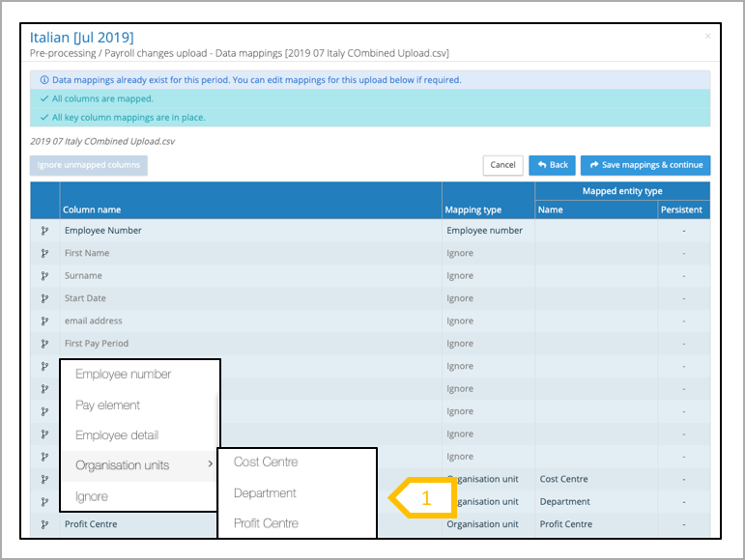745x560 pixels.
Task: Pick Cost Centre from the submenu
Action: pyautogui.click(x=266, y=462)
